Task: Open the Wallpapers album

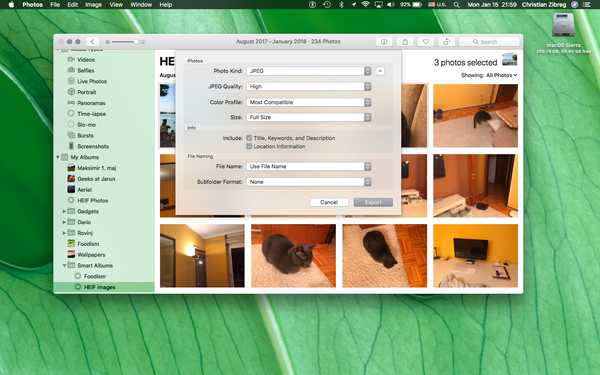Action: (91, 254)
